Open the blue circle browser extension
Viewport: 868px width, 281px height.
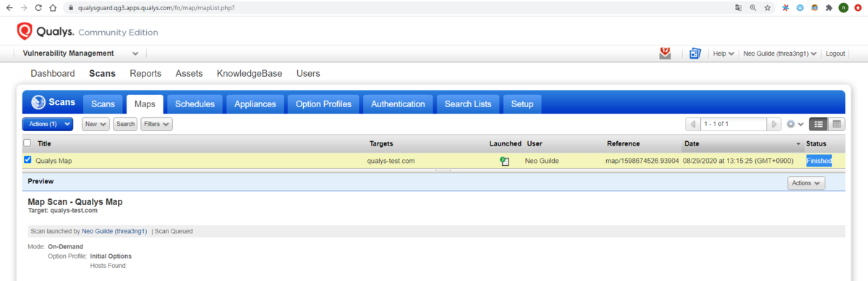pyautogui.click(x=800, y=7)
